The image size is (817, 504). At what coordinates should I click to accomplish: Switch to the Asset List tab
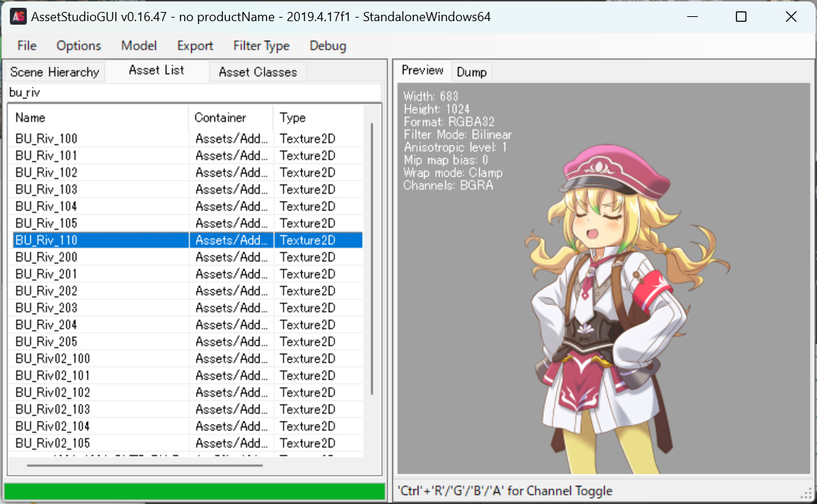coord(157,70)
